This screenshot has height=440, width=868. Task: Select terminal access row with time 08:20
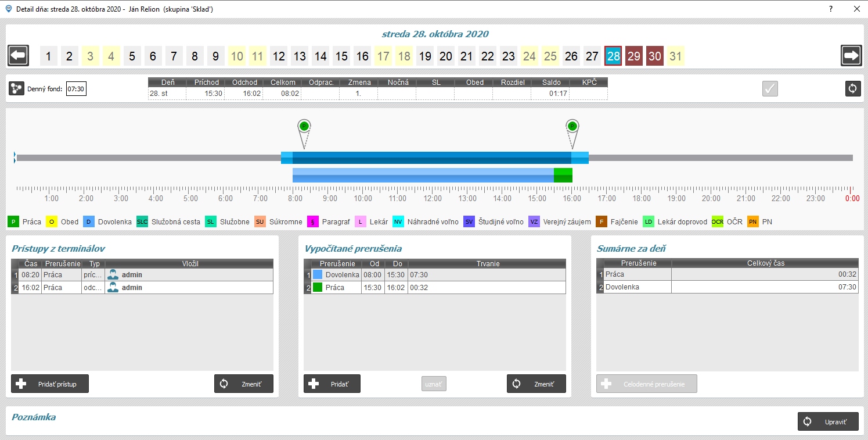click(x=142, y=275)
